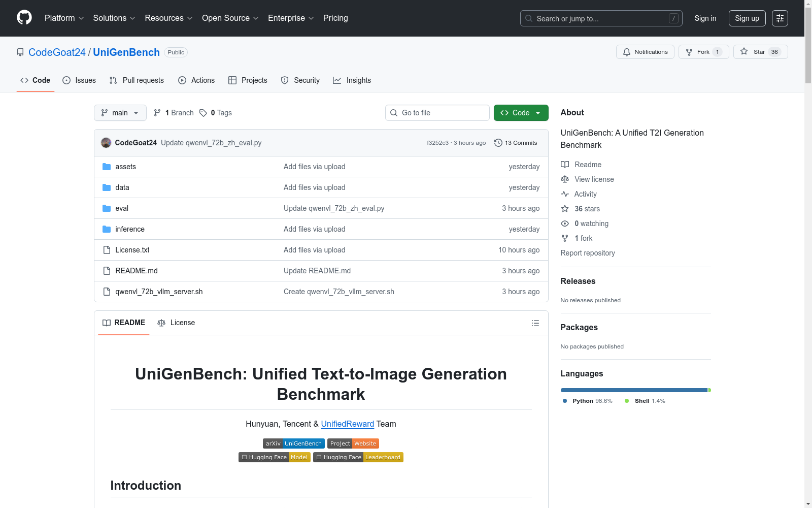The height and width of the screenshot is (508, 812).
Task: Click the Python language color dot
Action: (565, 401)
